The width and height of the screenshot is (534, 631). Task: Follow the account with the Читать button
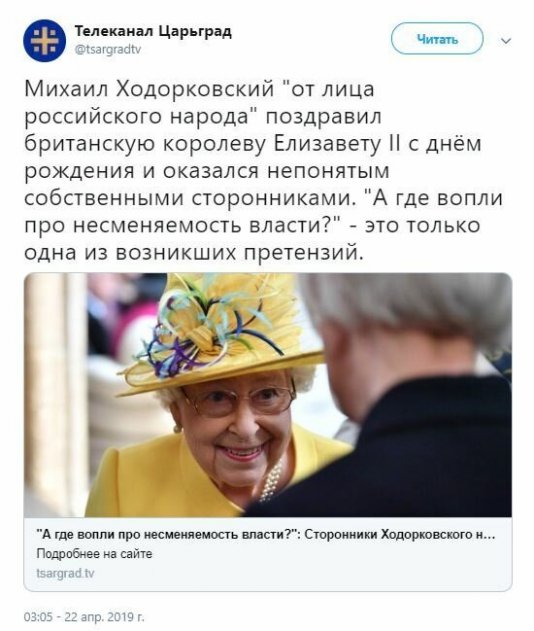pyautogui.click(x=437, y=39)
